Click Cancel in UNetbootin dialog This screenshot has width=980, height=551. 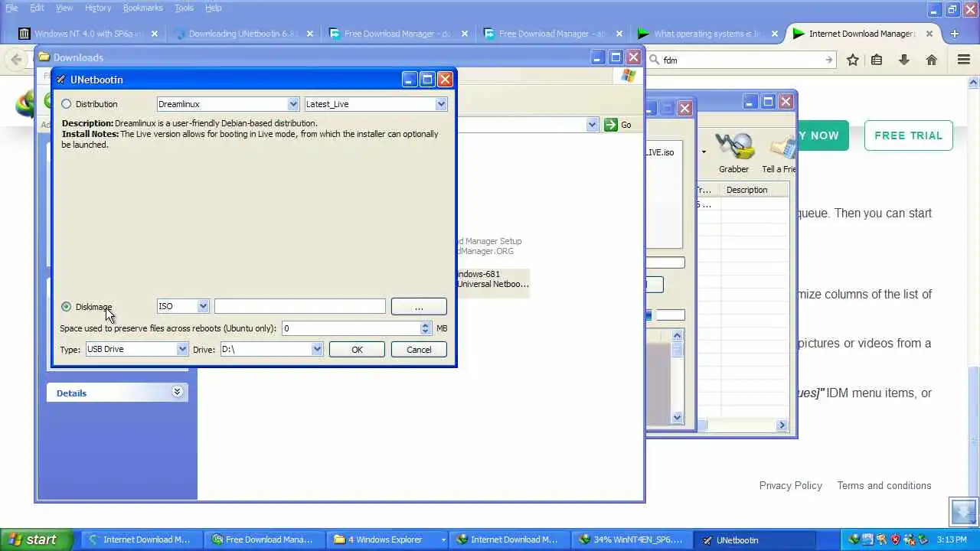[419, 350]
